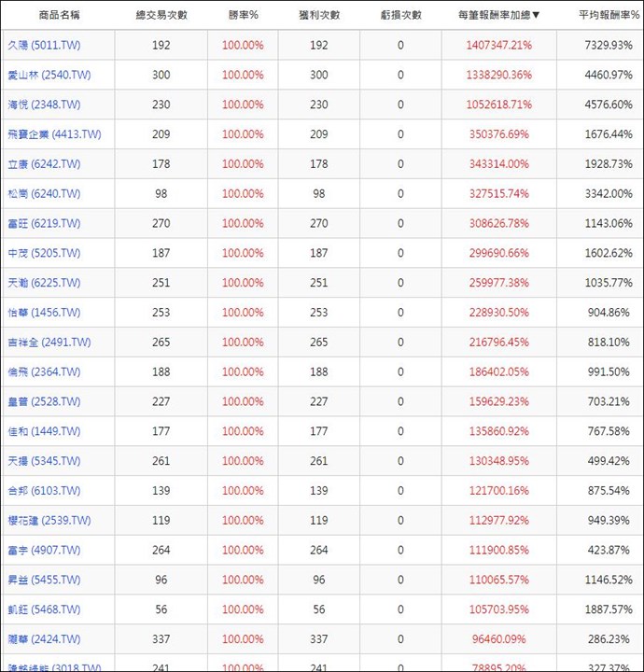Toggle the 每筆報酬率加總 descending sort arrow
Image resolution: width=644 pixels, height=672 pixels.
pyautogui.click(x=536, y=16)
